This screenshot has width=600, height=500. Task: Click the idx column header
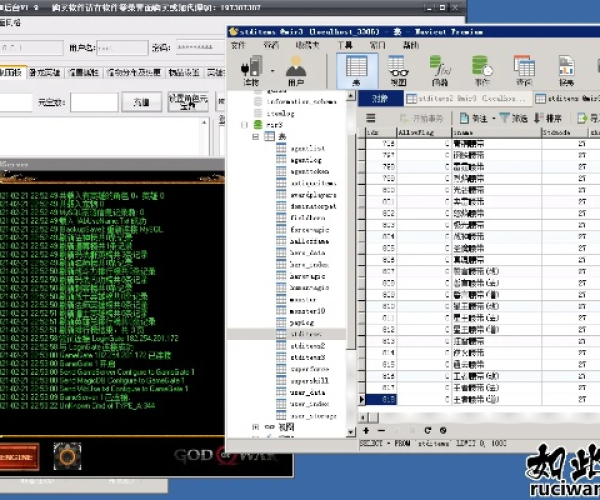click(381, 132)
